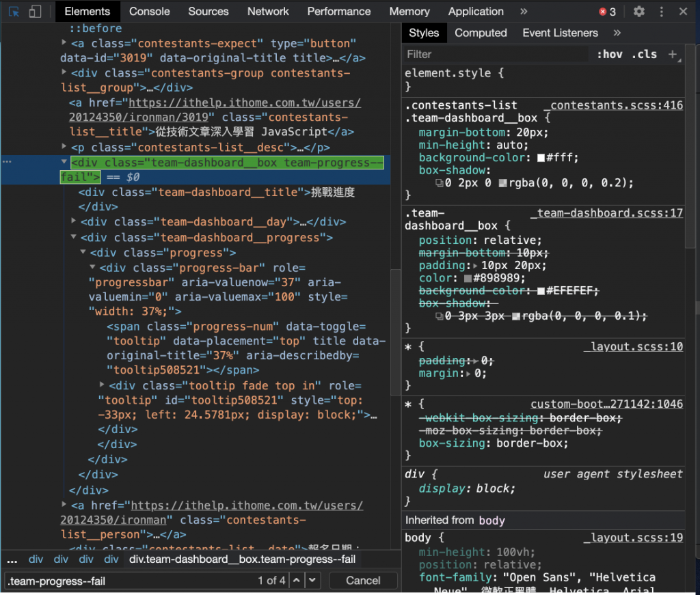Select div.team-dashboard__box.team-progress--fail breadcrumb
This screenshot has height=595, width=700.
pyautogui.click(x=243, y=559)
